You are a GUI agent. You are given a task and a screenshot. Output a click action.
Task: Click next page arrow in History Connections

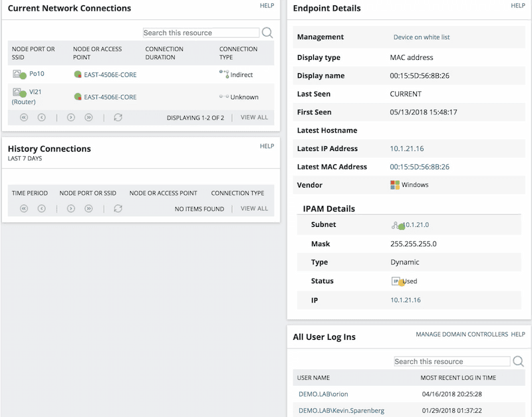point(70,208)
